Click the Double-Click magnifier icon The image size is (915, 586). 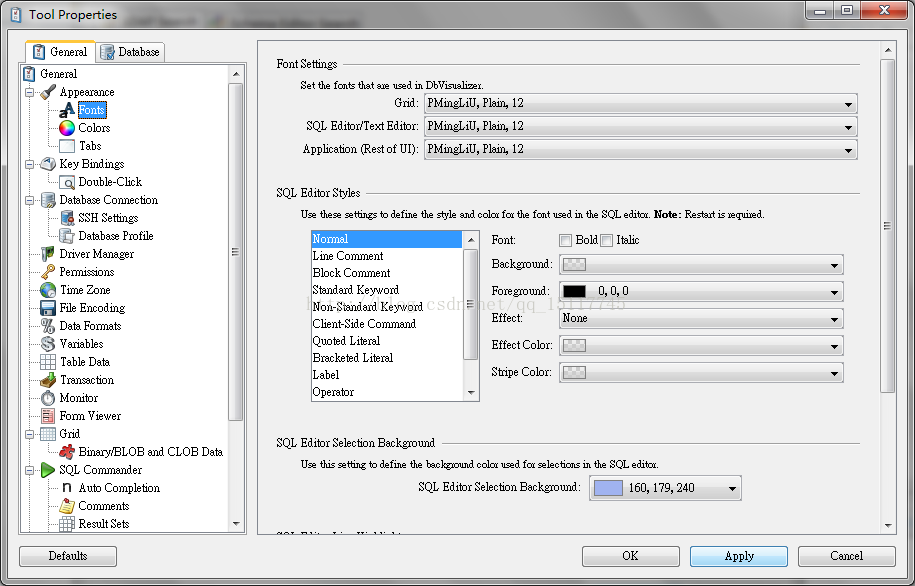[67, 182]
